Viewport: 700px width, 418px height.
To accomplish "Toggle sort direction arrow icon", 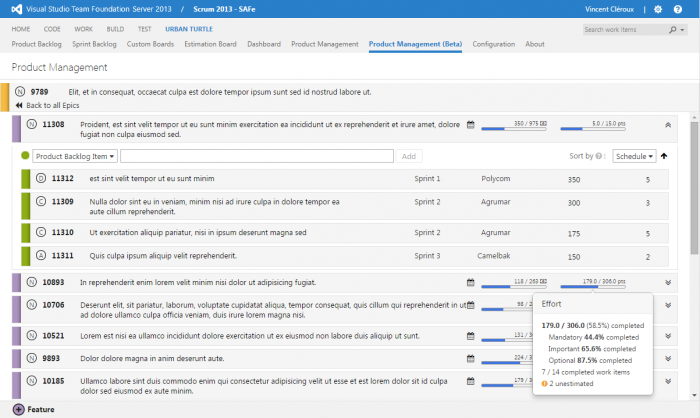I will coord(664,156).
